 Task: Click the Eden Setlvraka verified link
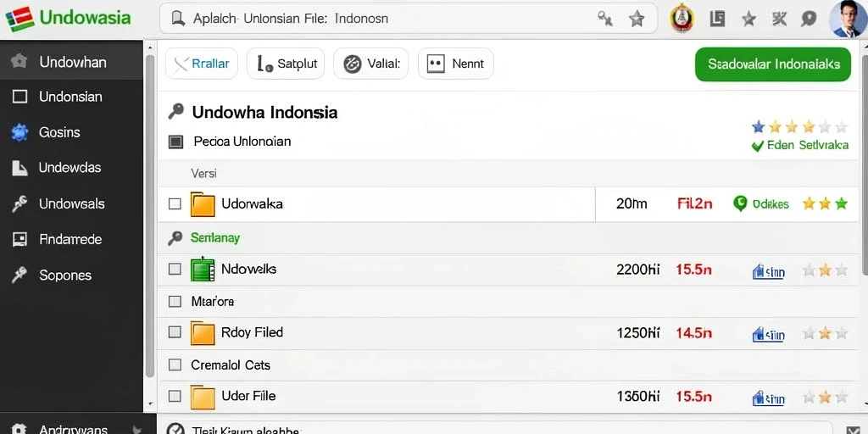pos(800,146)
